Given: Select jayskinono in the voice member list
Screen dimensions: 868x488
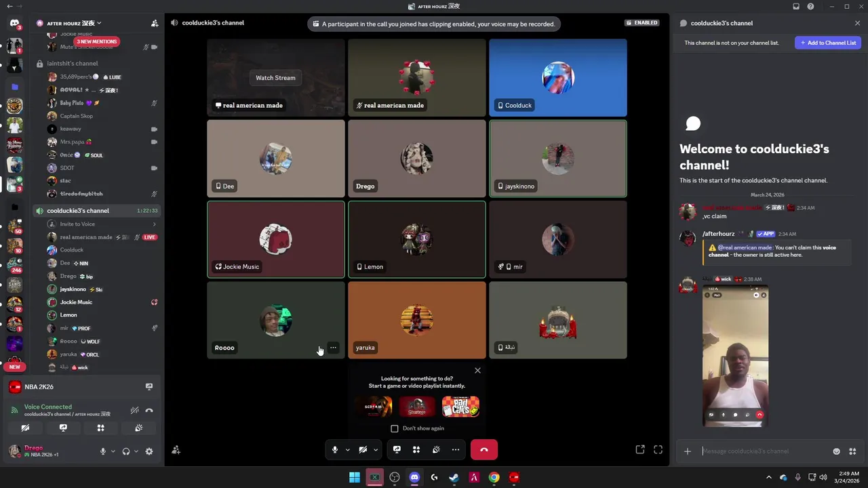Looking at the screenshot, I should [73, 289].
